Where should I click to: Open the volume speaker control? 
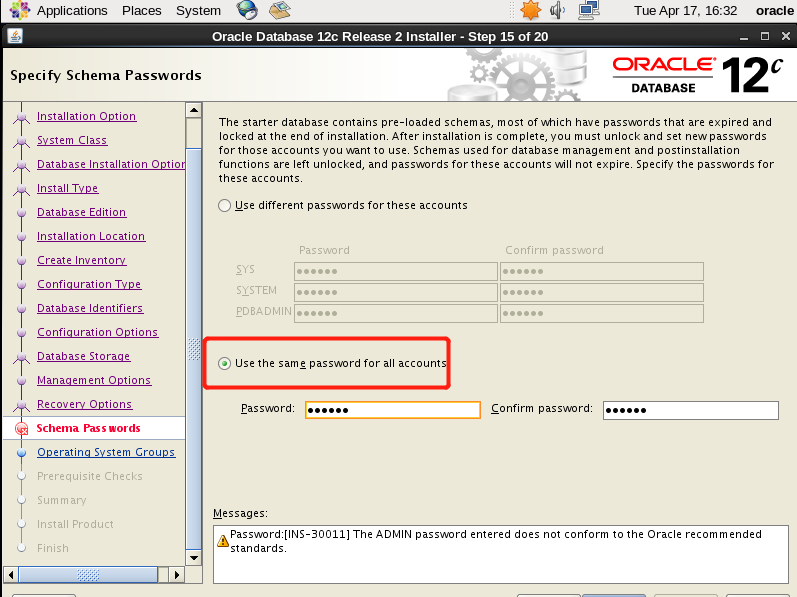coord(557,10)
